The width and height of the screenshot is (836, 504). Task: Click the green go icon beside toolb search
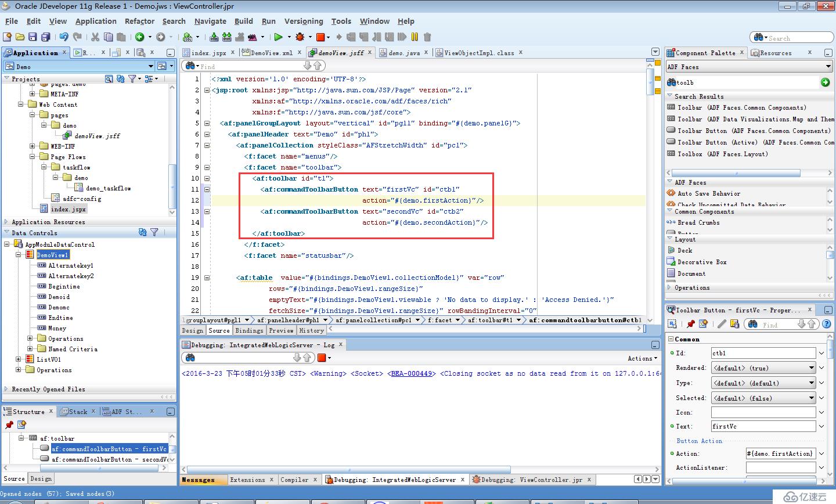coord(826,82)
